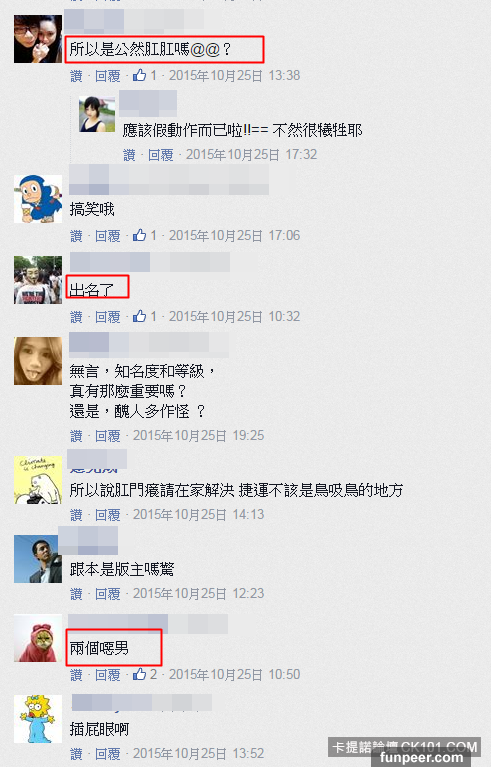Like the 應該假動作而已啦 reply via 讚
This screenshot has width=491, height=767.
129,155
